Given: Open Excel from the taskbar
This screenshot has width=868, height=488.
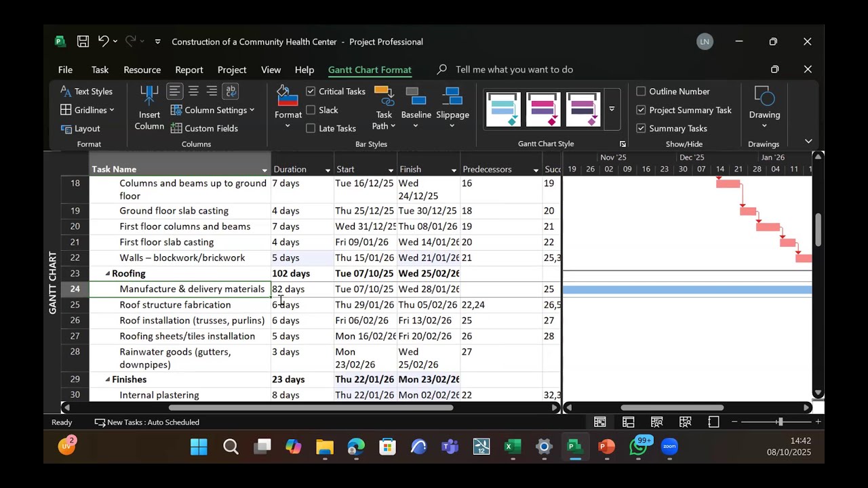Looking at the screenshot, I should (513, 447).
